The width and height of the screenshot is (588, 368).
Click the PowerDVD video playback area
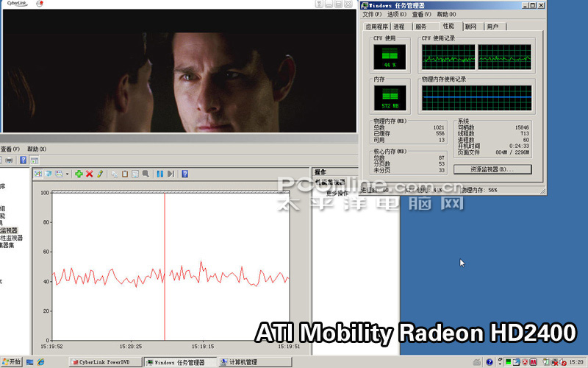pyautogui.click(x=179, y=71)
